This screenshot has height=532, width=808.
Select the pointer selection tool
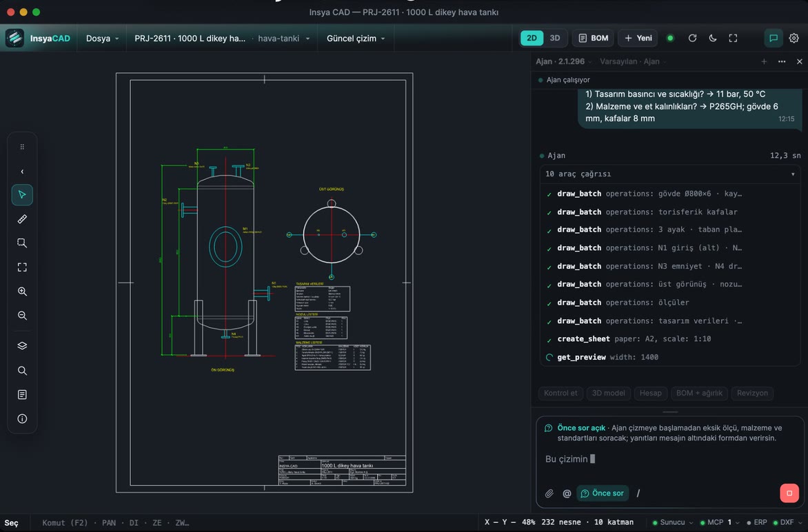click(22, 194)
